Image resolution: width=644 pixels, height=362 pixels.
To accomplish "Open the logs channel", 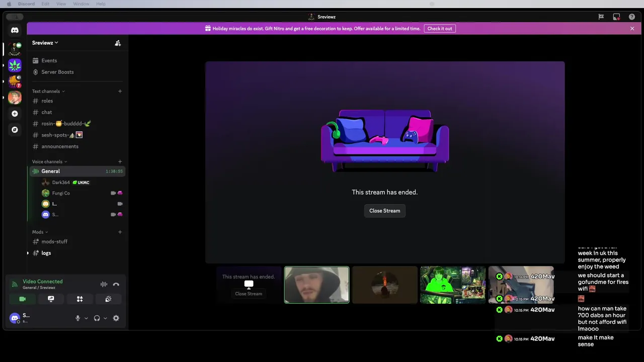I will (x=76, y=253).
